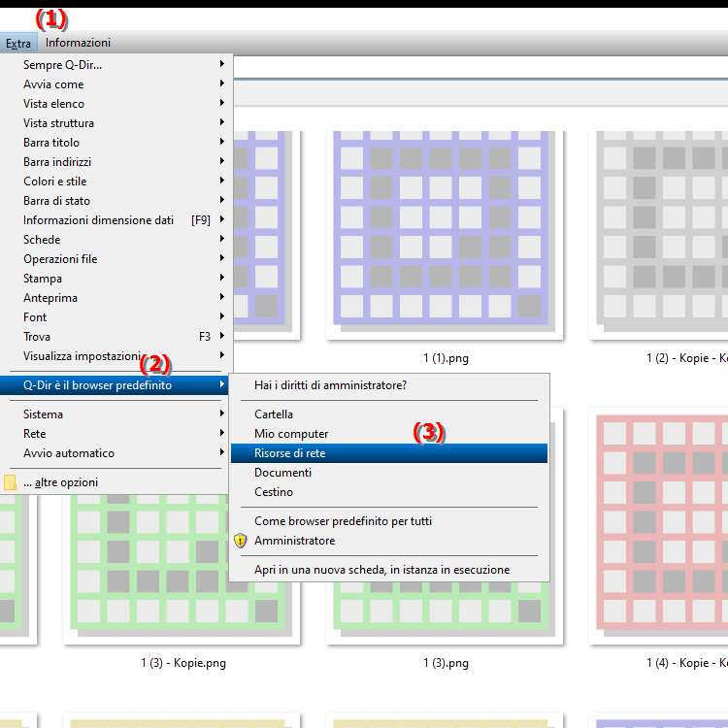Choose Mio computer in the submenu
This screenshot has height=728, width=728.
coord(389,434)
